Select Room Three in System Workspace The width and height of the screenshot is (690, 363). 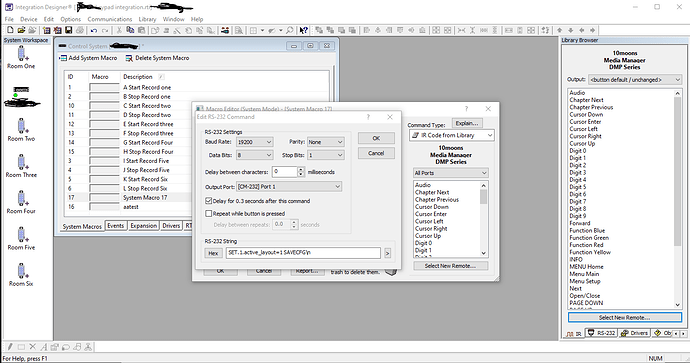click(x=21, y=166)
